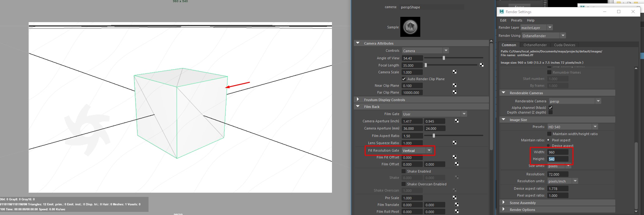This screenshot has height=215, width=644.
Task: Click the Render Settings vertical scrollbar
Action: (x=636, y=176)
